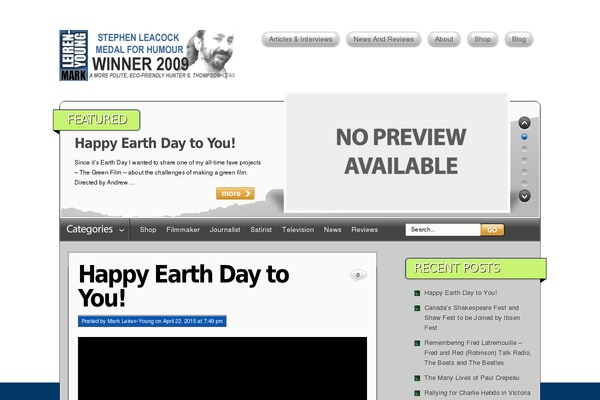Open the top Shop menu button
The height and width of the screenshot is (400, 600).
[483, 39]
